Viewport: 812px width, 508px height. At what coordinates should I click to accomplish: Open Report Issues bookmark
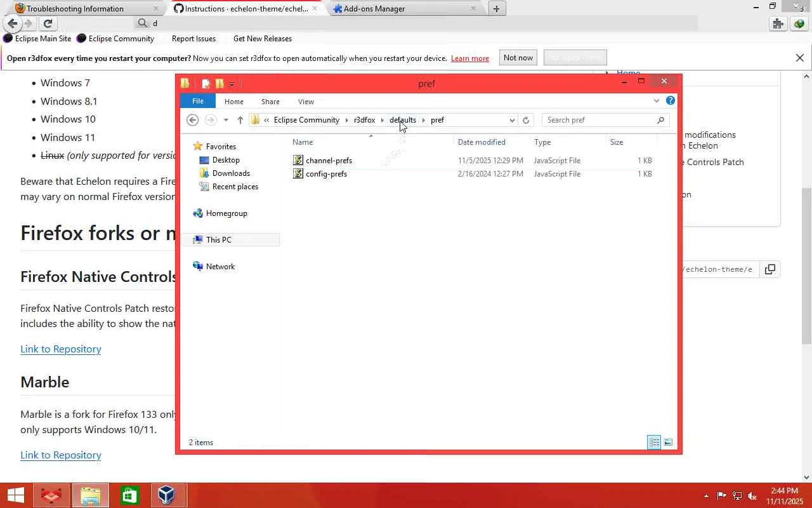coord(193,39)
